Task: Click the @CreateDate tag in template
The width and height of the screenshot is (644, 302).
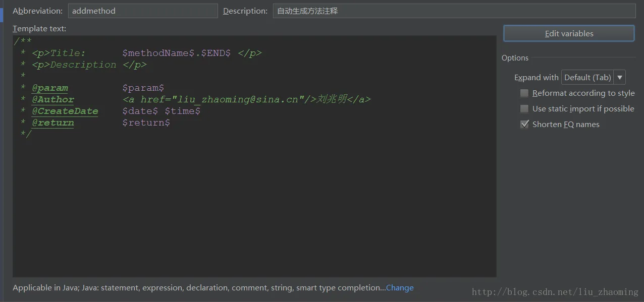Action: tap(65, 111)
